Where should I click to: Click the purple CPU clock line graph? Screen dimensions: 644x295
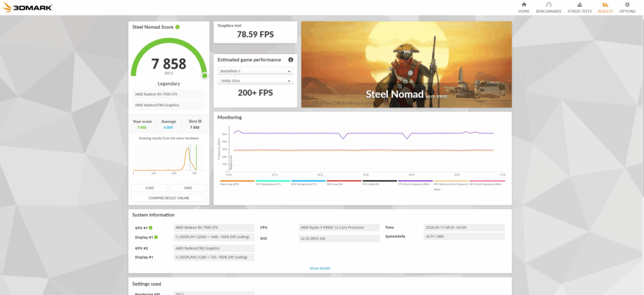(364, 133)
